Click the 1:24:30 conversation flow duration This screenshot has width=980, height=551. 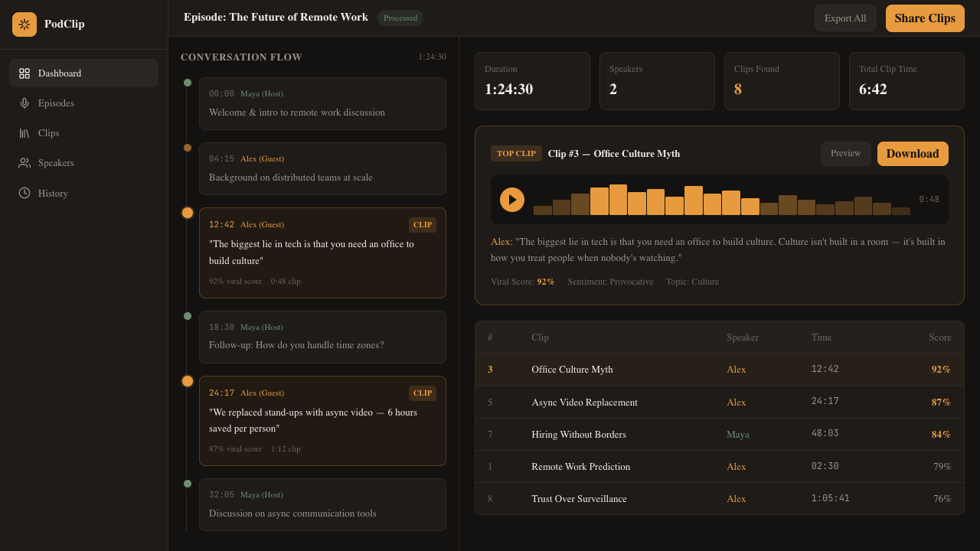point(432,57)
